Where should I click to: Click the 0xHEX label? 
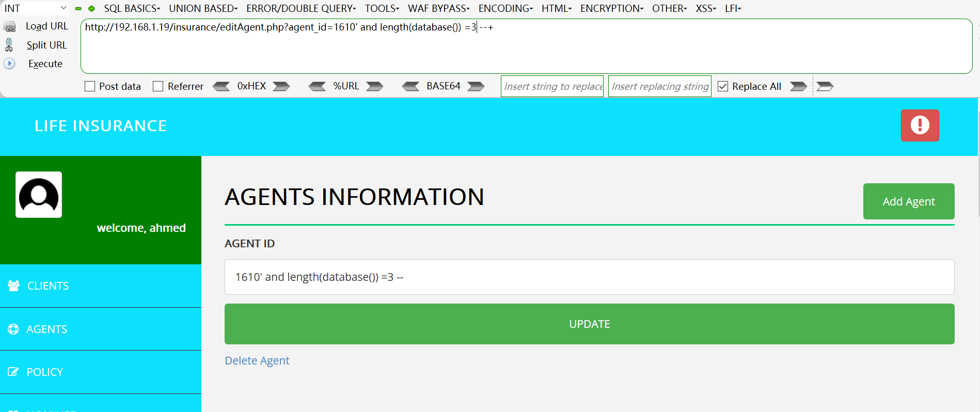pyautogui.click(x=251, y=86)
